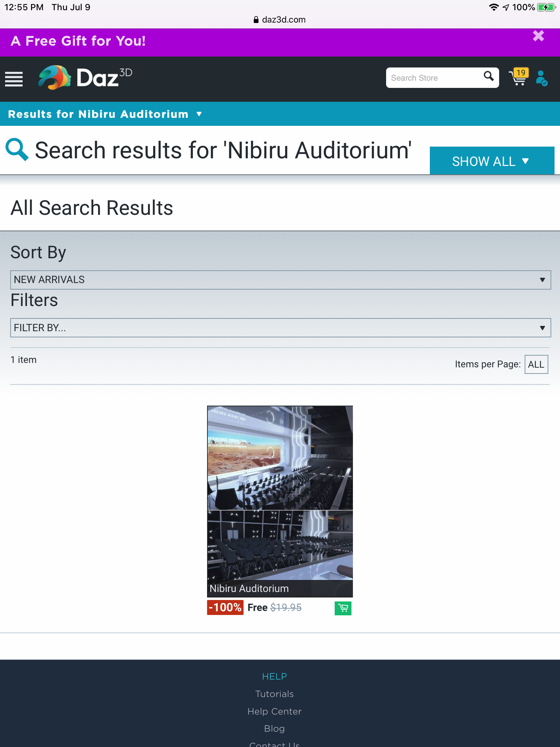Tap the A Free Gift for You banner
The width and height of the screenshot is (560, 747).
click(78, 41)
